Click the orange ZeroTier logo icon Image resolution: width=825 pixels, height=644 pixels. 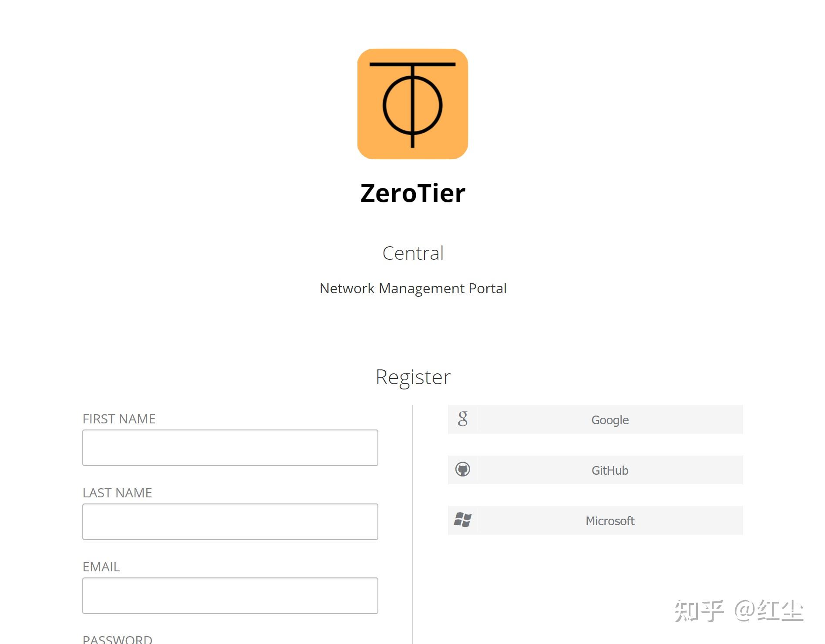pos(412,104)
